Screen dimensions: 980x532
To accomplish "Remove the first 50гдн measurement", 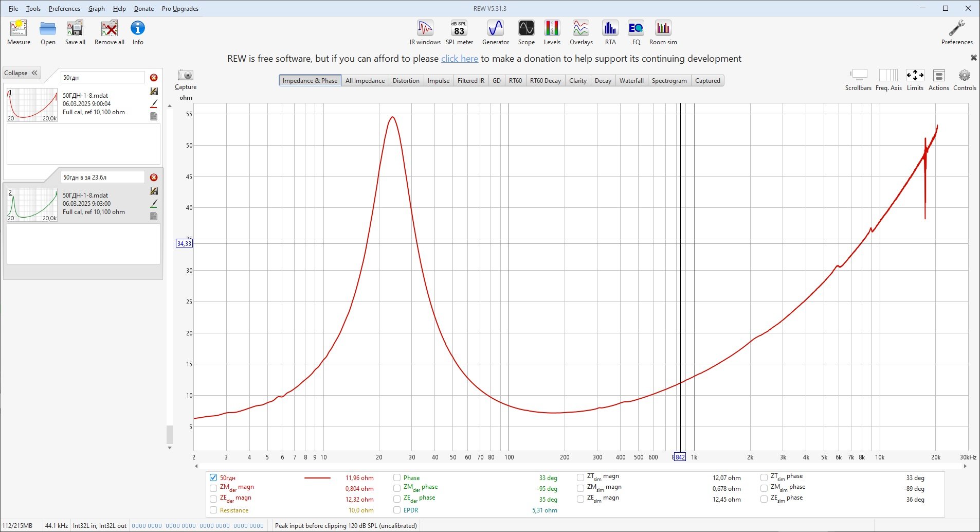I will 154,78.
